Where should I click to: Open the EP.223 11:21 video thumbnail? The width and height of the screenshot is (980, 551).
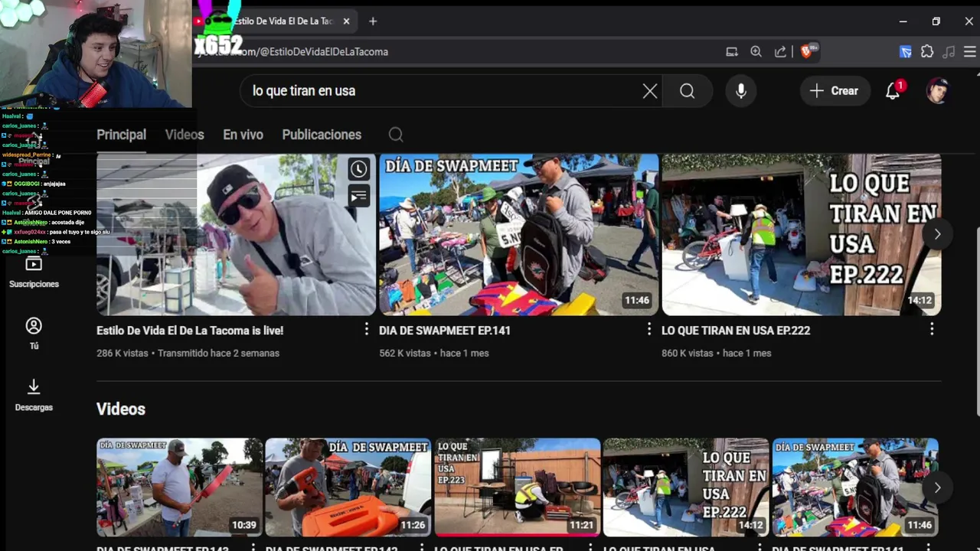pos(518,487)
